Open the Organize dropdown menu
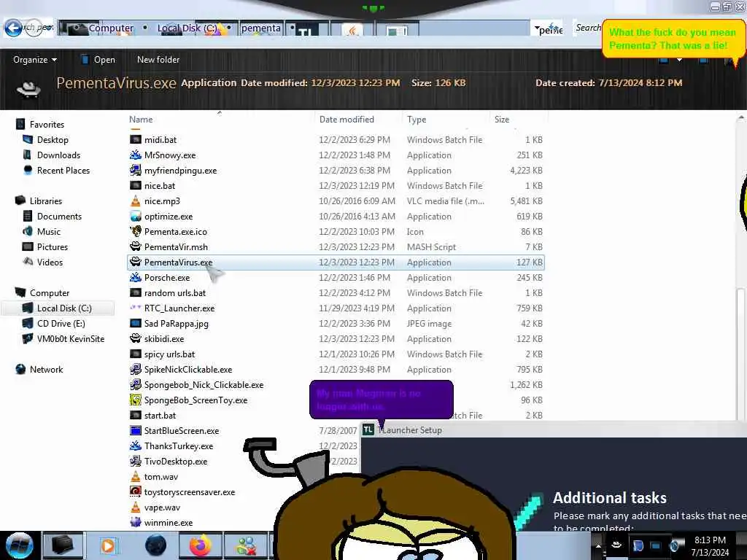This screenshot has width=747, height=560. pos(35,60)
